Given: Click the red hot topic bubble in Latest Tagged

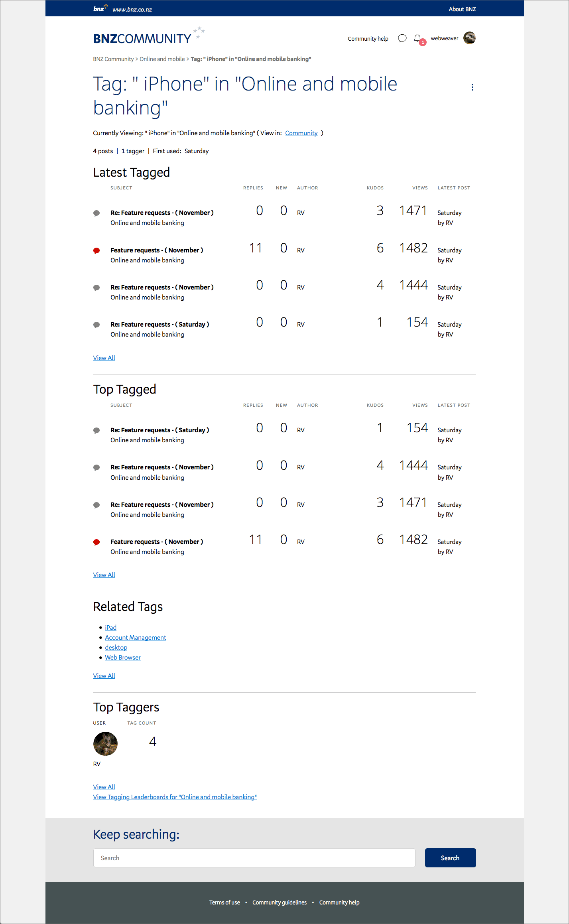Looking at the screenshot, I should click(96, 251).
